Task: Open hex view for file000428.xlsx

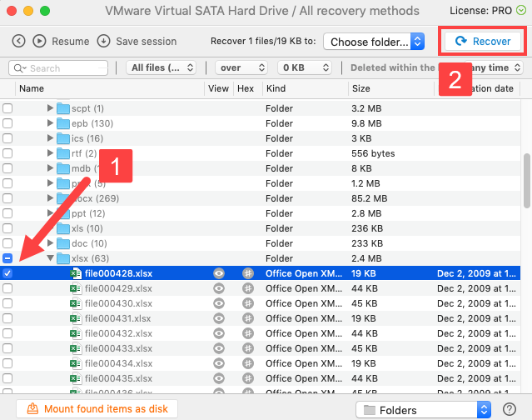Action: [x=248, y=273]
